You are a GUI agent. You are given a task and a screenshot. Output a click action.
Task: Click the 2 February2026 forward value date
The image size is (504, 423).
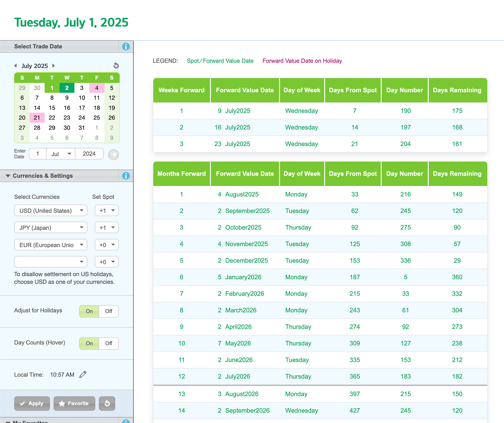tap(241, 294)
